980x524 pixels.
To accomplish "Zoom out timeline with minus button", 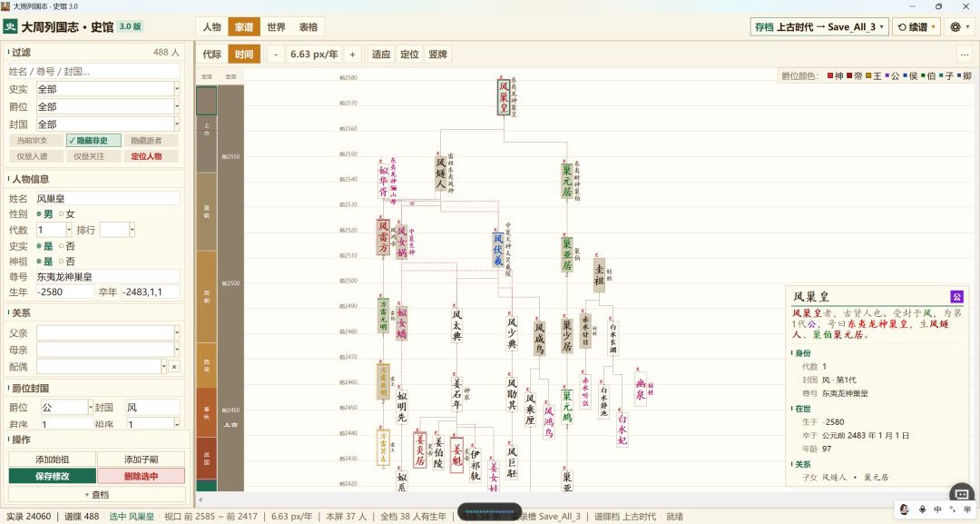I will (x=276, y=54).
